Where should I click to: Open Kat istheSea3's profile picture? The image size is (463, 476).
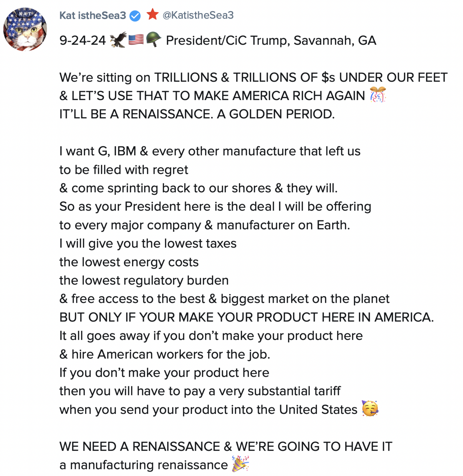pos(25,29)
